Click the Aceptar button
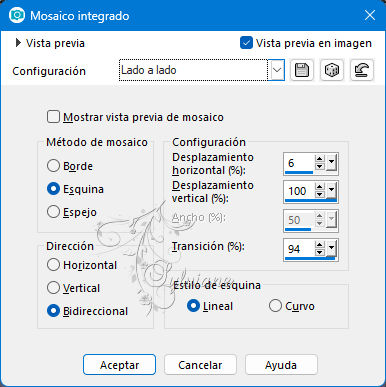Image resolution: width=386 pixels, height=387 pixels. (119, 365)
